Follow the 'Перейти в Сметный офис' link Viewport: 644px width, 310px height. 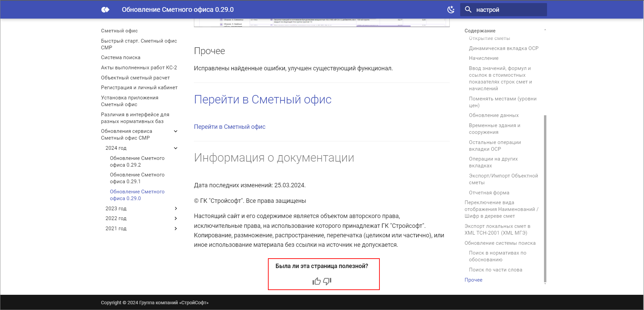[229, 127]
